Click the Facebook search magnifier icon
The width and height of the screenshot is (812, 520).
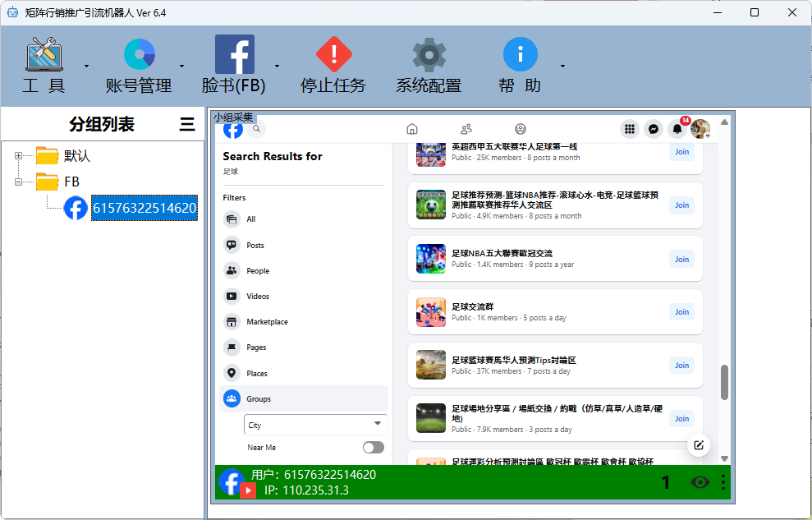[256, 129]
